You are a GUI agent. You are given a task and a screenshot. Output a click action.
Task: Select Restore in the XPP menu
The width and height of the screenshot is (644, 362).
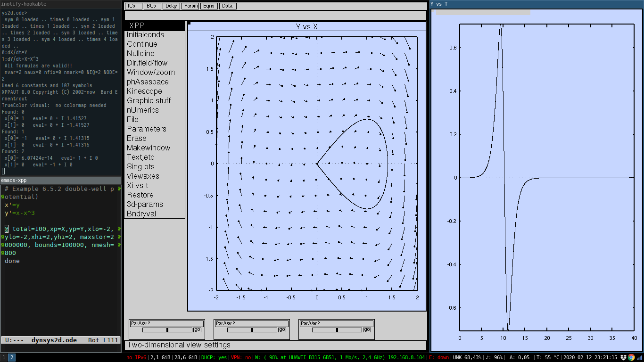pos(155,195)
